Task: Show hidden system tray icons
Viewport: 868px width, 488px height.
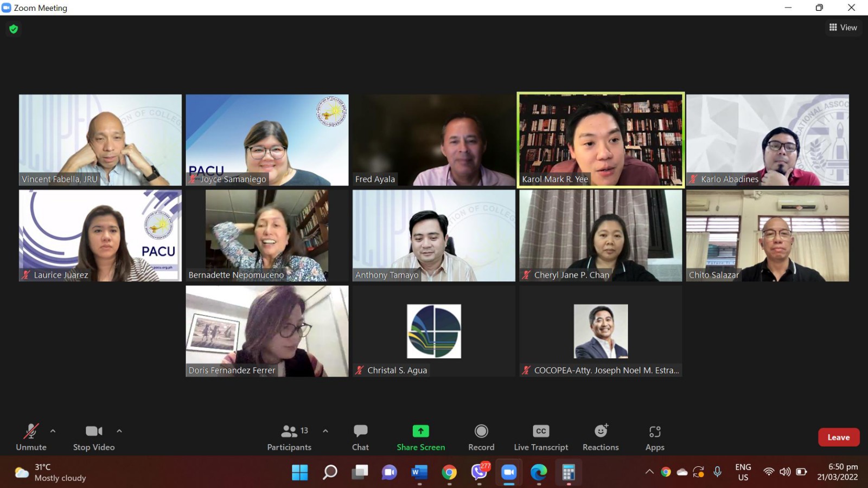Action: tap(649, 472)
